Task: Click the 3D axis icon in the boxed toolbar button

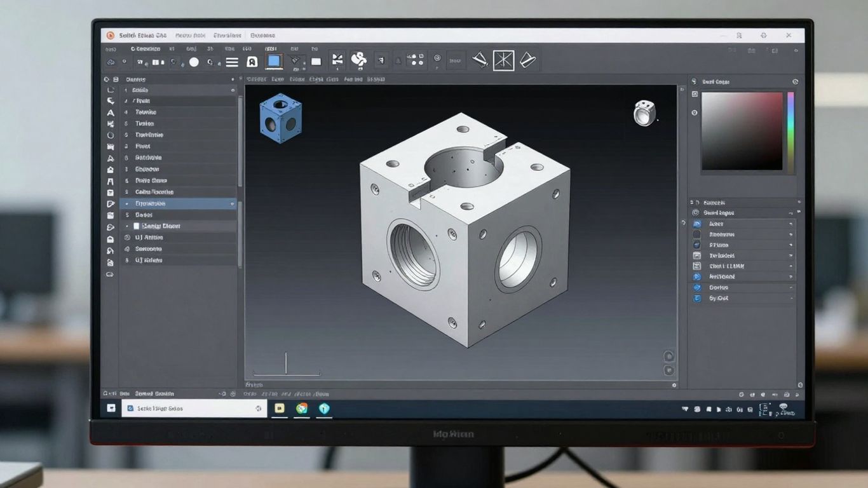Action: pos(503,60)
